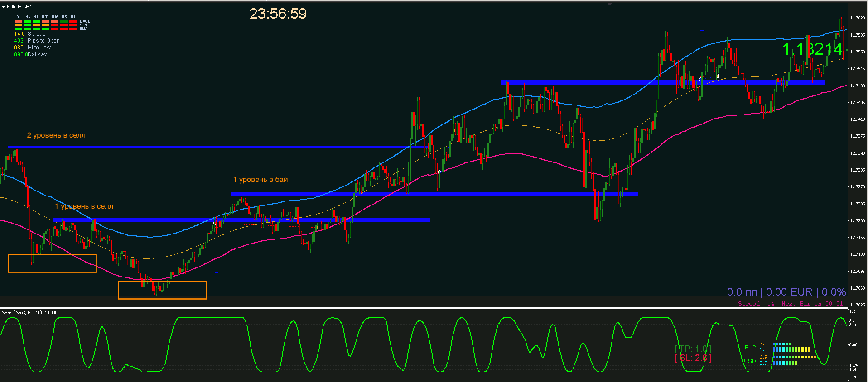Click the 'Spread: 14' magenta status text
The width and height of the screenshot is (868, 382).
756,304
